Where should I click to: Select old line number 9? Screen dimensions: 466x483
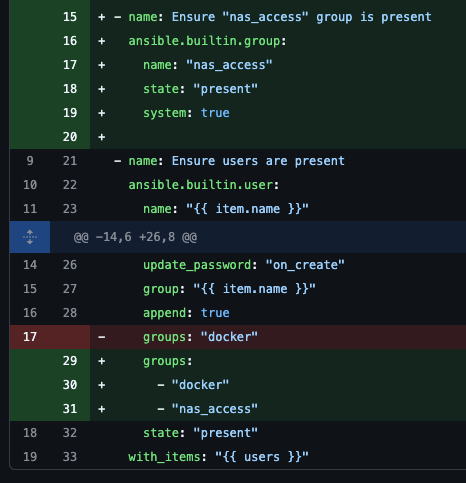[30, 161]
